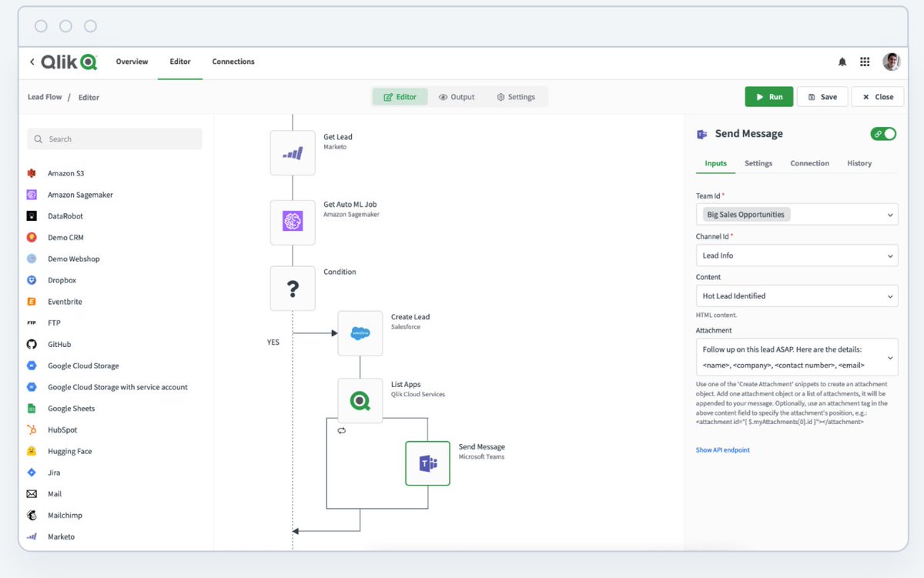Open the Connections page

(x=233, y=62)
